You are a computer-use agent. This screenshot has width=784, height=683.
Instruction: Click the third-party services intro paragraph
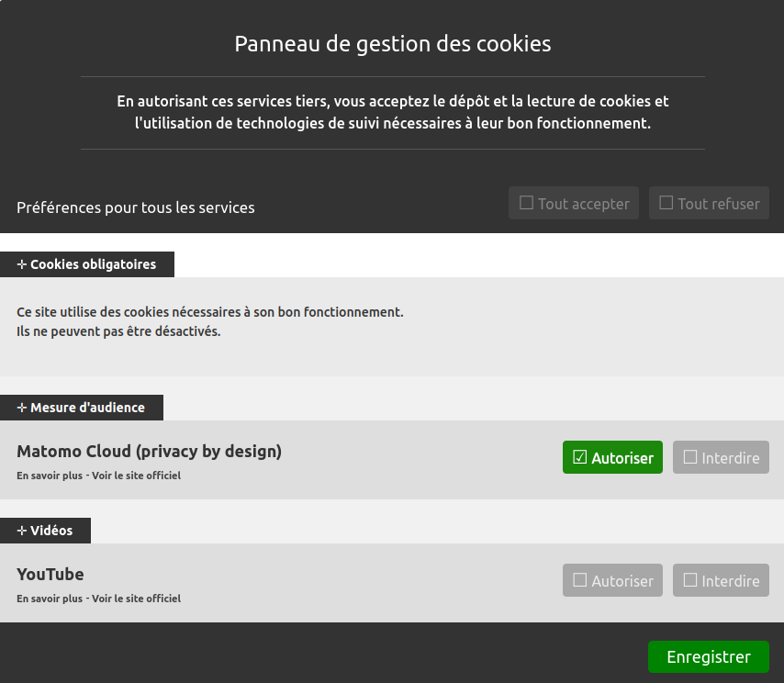pos(393,112)
